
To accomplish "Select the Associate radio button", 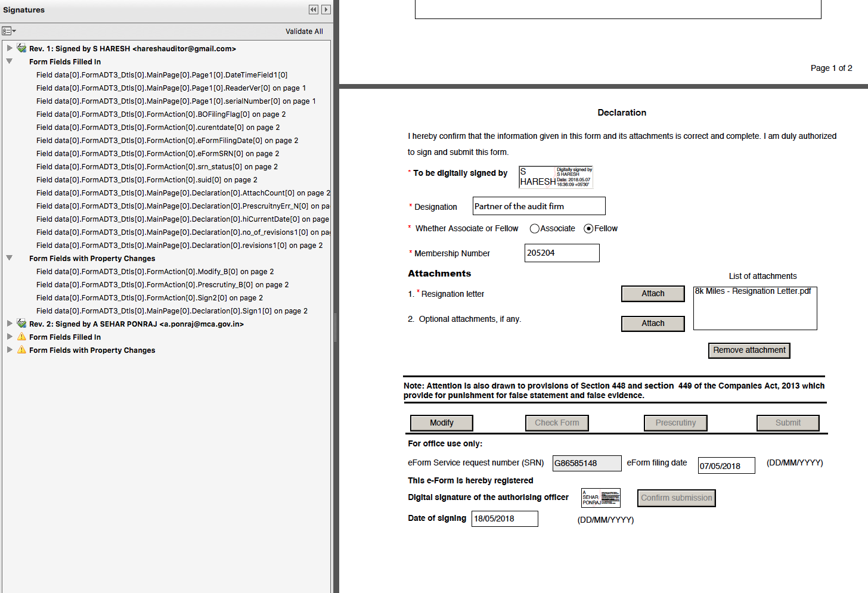I will [x=535, y=229].
